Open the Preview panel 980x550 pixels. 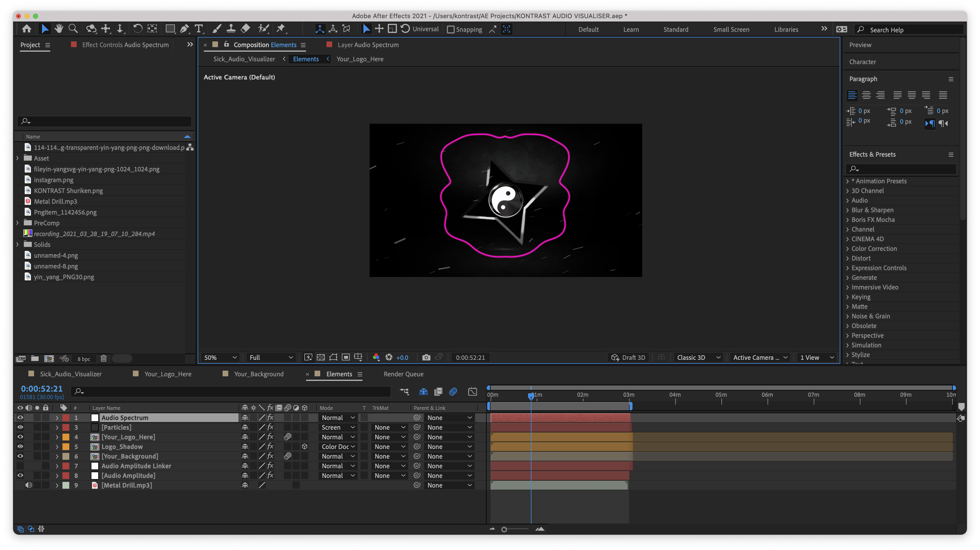[860, 45]
